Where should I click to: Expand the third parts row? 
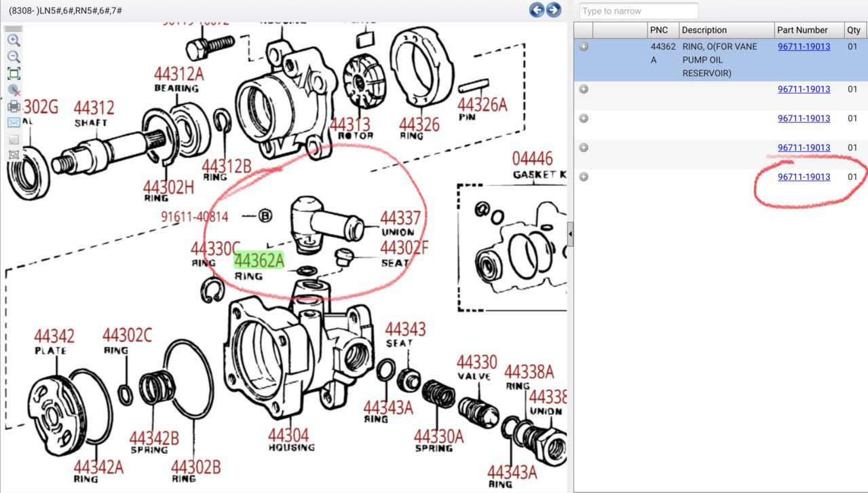click(x=584, y=118)
